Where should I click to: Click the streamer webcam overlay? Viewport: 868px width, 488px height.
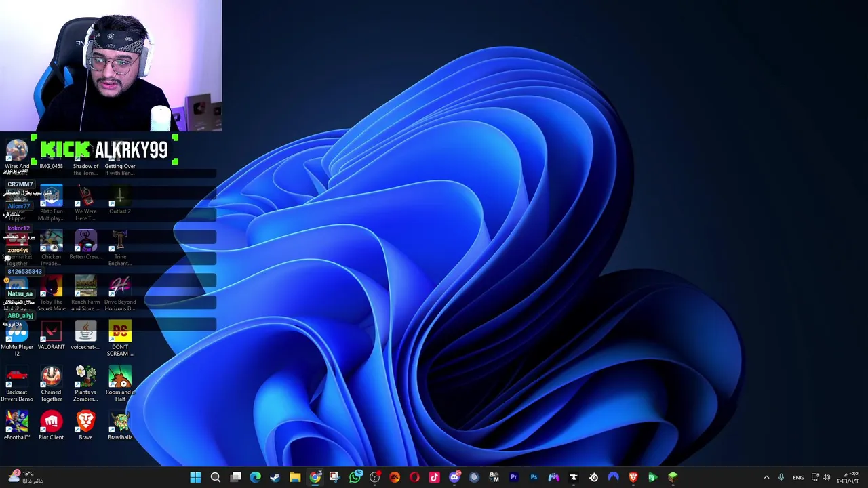(111, 66)
